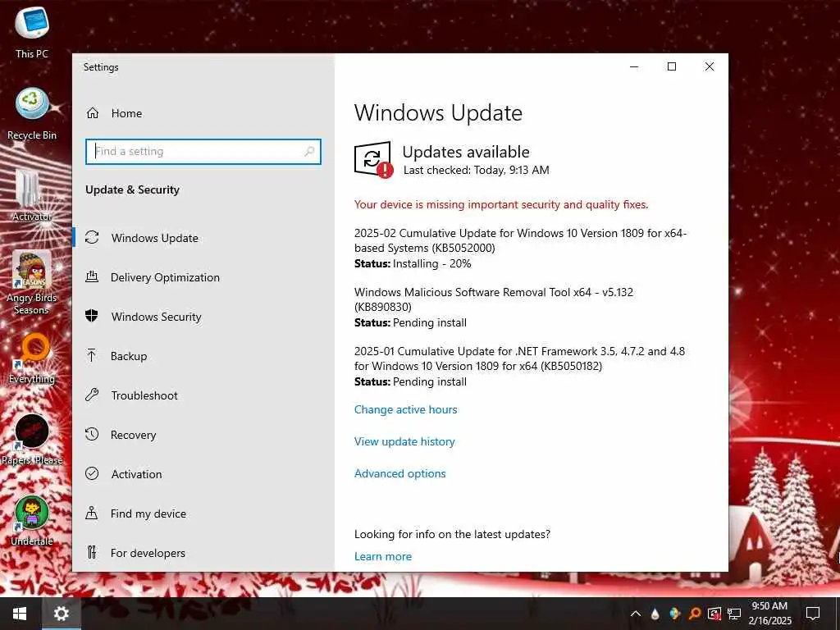Click the Windows Security shield icon
The image size is (840, 630).
coord(92,316)
